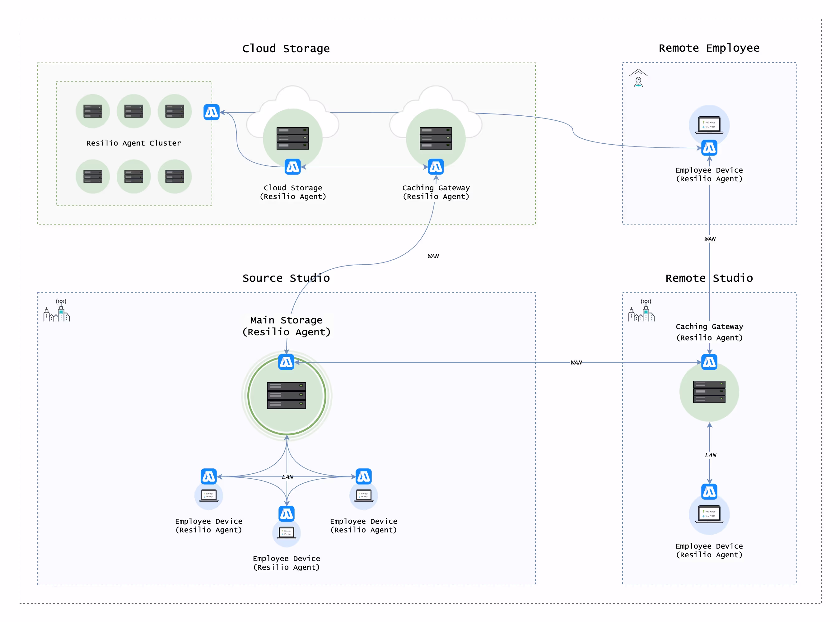Click the Resilio icon above the Remote Studio employee laptop

pos(709,492)
